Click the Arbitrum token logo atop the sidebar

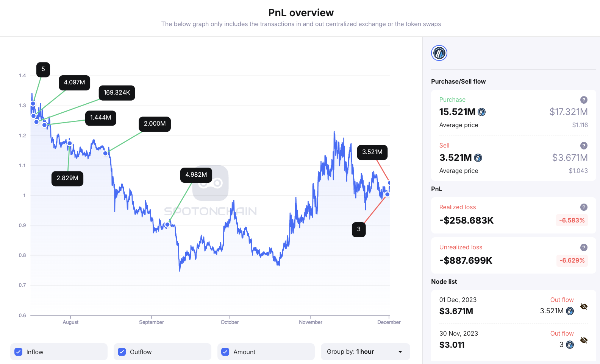pyautogui.click(x=439, y=53)
